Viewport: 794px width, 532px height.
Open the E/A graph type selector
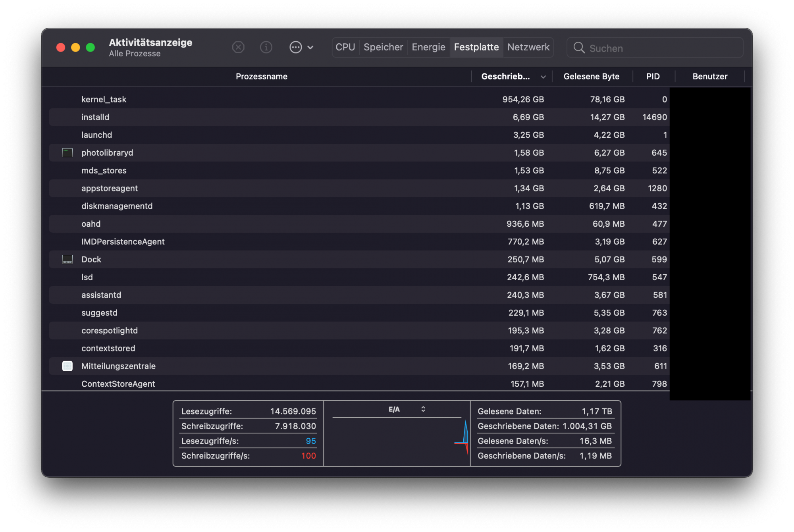(x=423, y=409)
